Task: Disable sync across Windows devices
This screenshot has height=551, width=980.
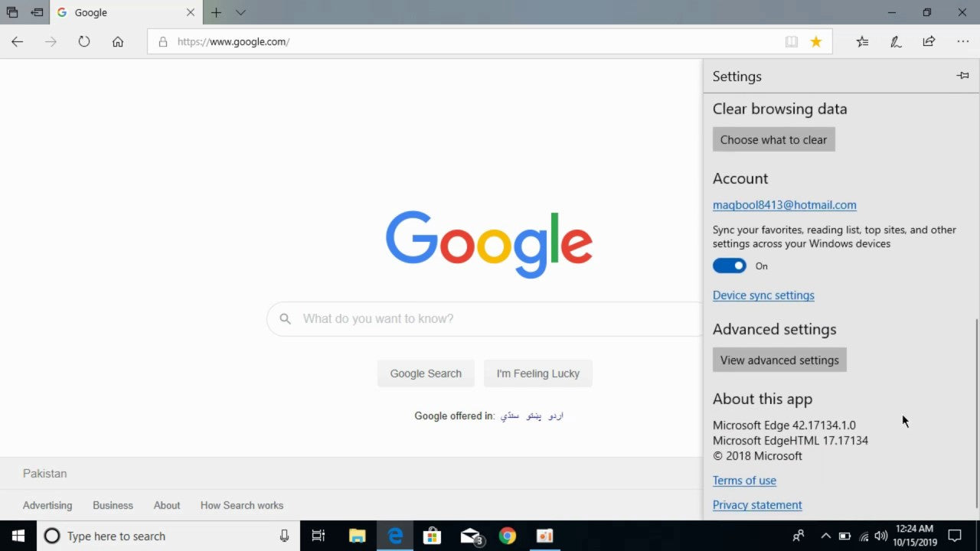Action: click(729, 266)
